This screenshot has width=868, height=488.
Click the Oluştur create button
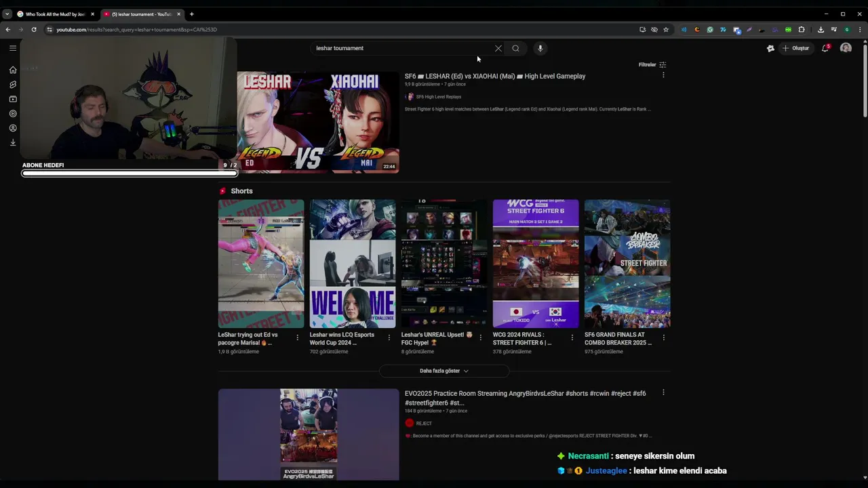[x=795, y=48]
